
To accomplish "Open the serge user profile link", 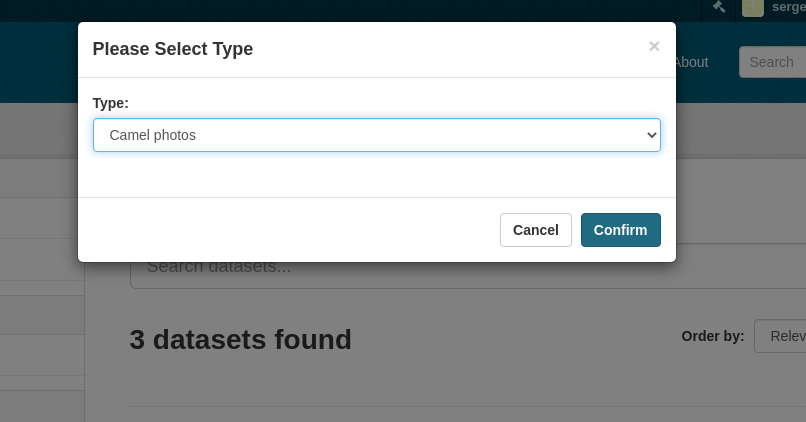I will click(x=789, y=7).
